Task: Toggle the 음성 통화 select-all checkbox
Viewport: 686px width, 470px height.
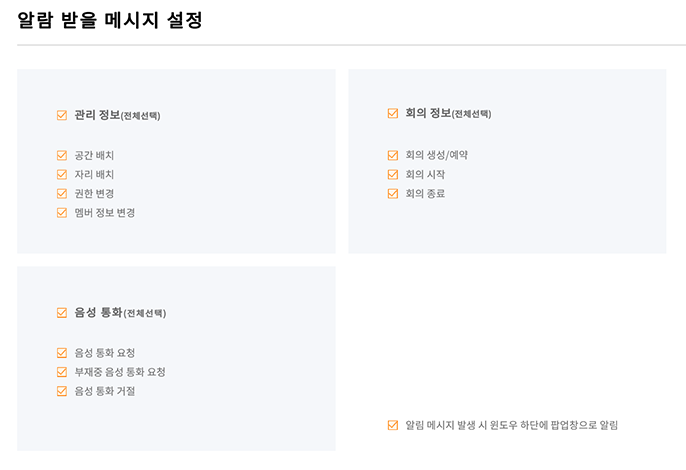Action: pos(62,313)
